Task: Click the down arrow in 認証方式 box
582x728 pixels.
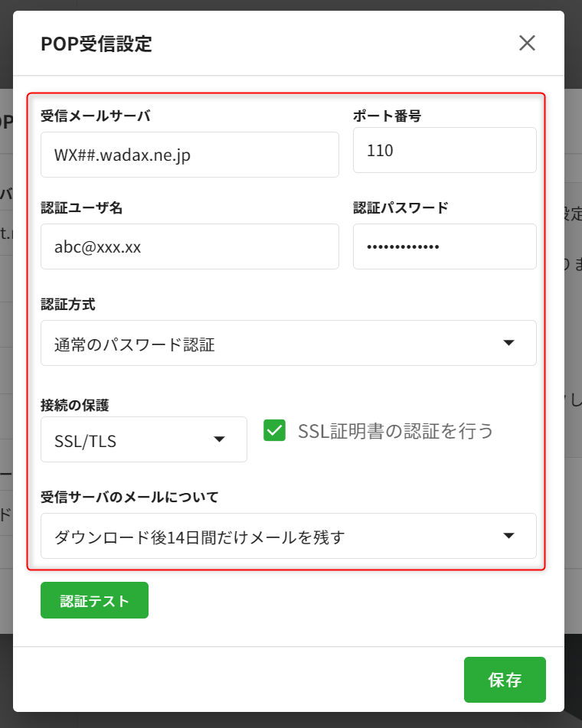Action: (509, 343)
